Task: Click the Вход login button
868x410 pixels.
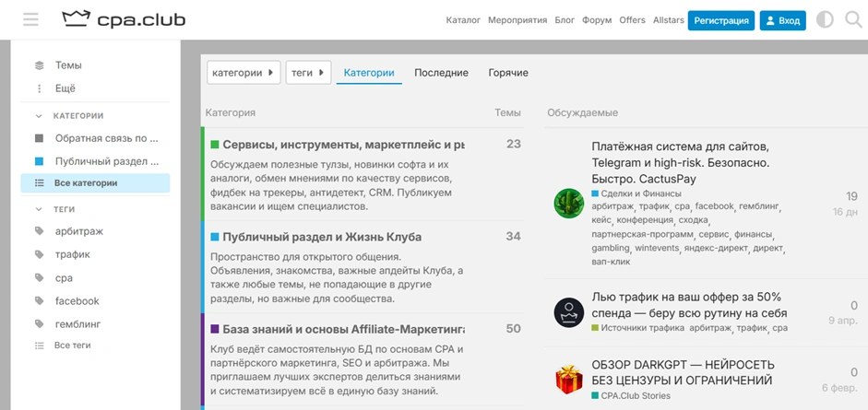Action: click(x=782, y=20)
